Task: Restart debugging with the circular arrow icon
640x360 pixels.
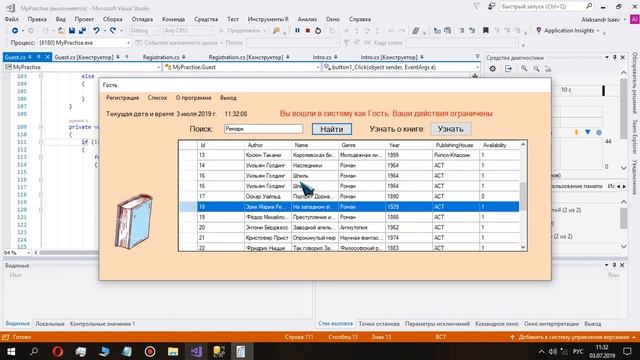Action: [318, 31]
